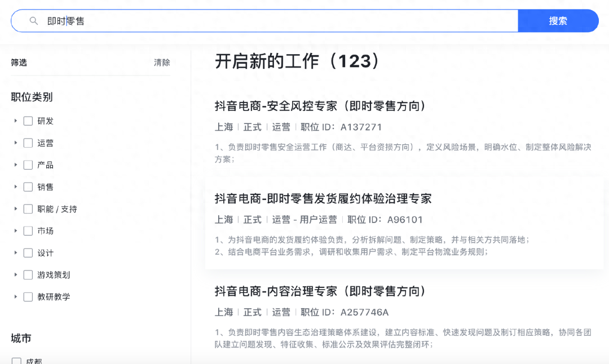Expand the 设计 category arrow
Screen dimensions: 609x364
[16, 253]
